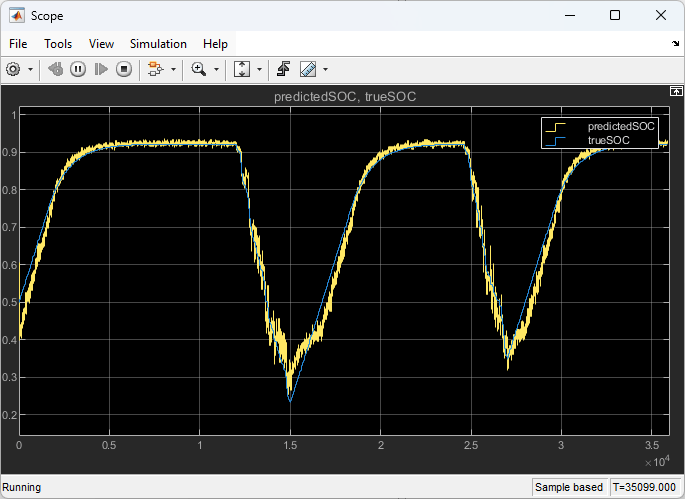The width and height of the screenshot is (685, 499).
Task: Open the Simulation menu
Action: pos(158,44)
